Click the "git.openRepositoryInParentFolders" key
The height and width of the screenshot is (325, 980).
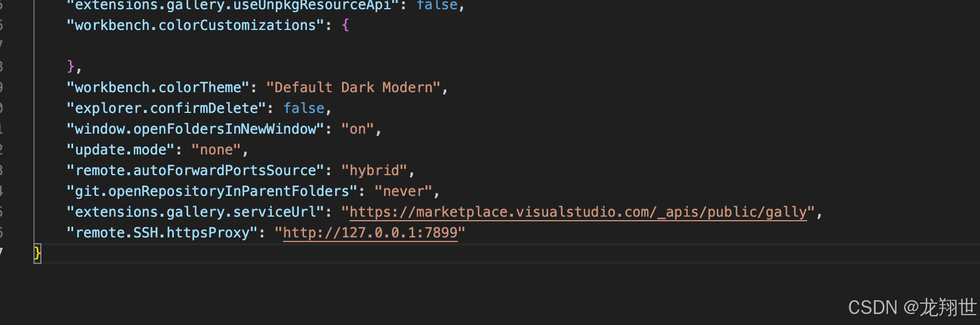[212, 191]
